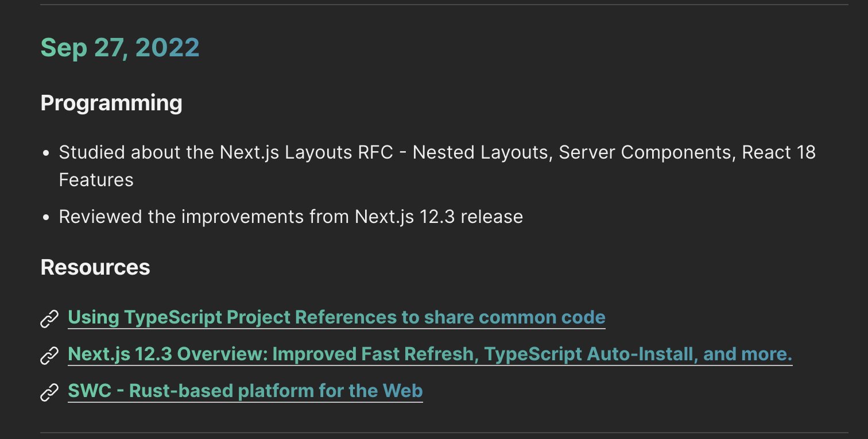Click the Resources section heading

95,267
